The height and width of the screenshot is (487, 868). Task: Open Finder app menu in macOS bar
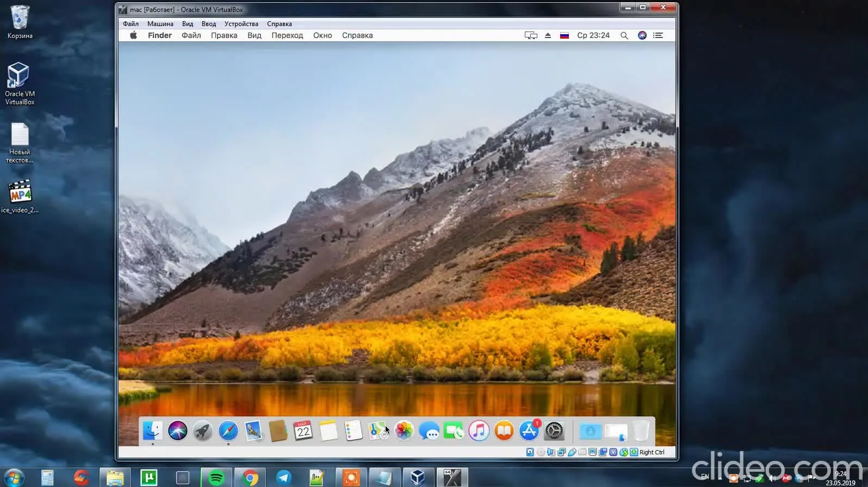[x=160, y=35]
